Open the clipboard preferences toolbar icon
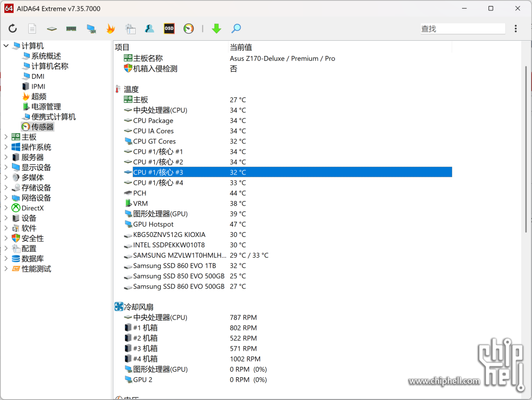The image size is (532, 400). coord(130,29)
